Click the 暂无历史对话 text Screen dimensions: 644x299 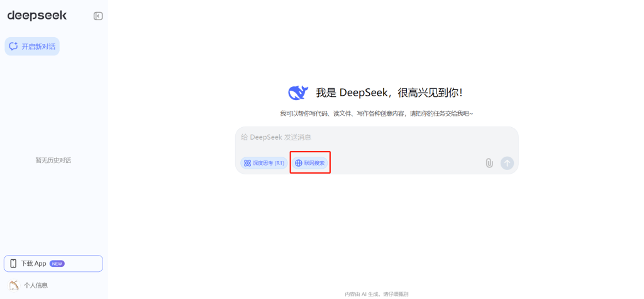[53, 161]
